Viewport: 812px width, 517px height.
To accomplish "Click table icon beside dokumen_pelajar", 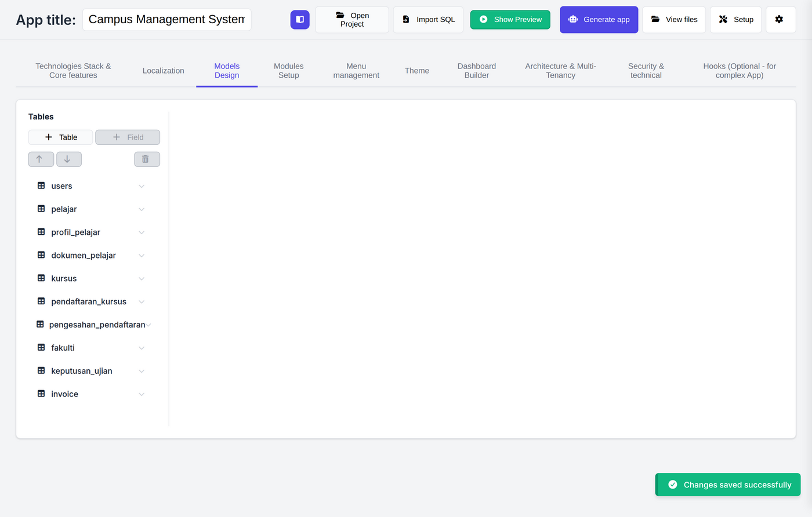I will pos(41,255).
